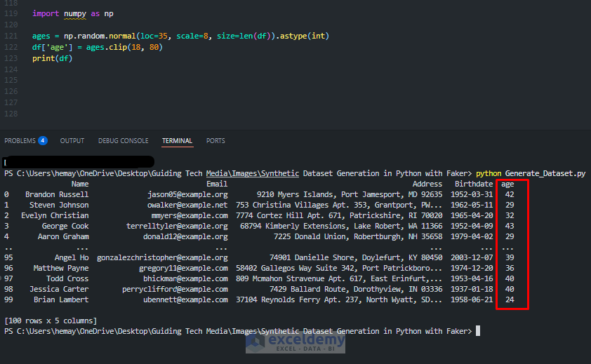This screenshot has height=364, width=591.
Task: Click line number 122 in gutter
Action: (11, 47)
